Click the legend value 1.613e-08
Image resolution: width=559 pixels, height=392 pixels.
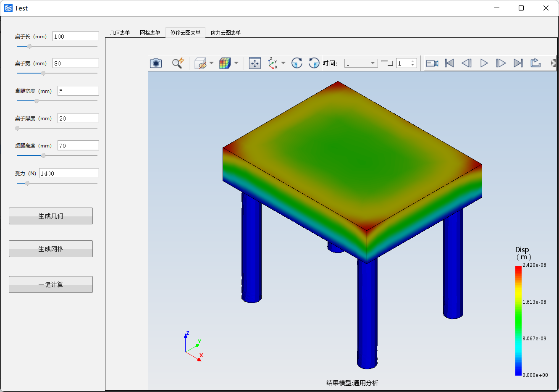pyautogui.click(x=534, y=302)
